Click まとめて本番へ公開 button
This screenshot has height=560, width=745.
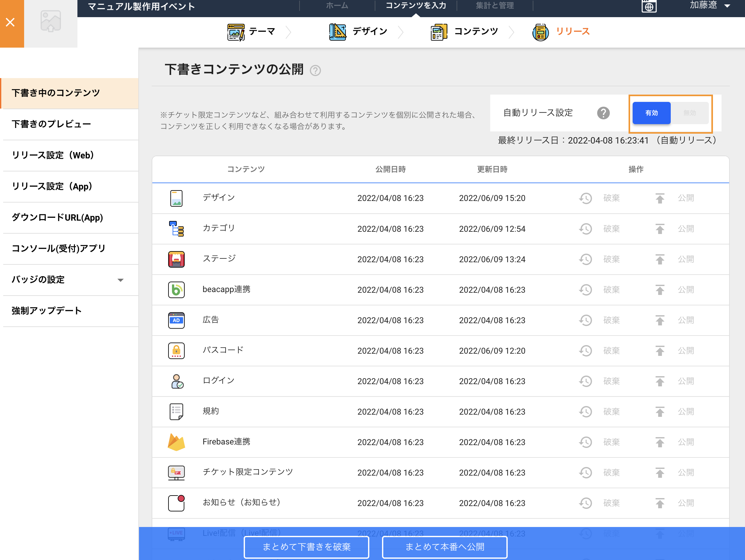point(444,547)
